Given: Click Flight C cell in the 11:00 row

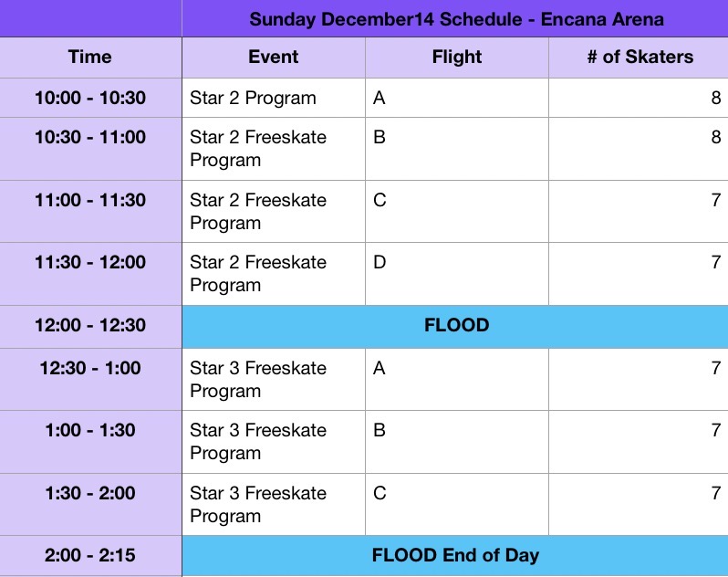Looking at the screenshot, I should (x=457, y=211).
